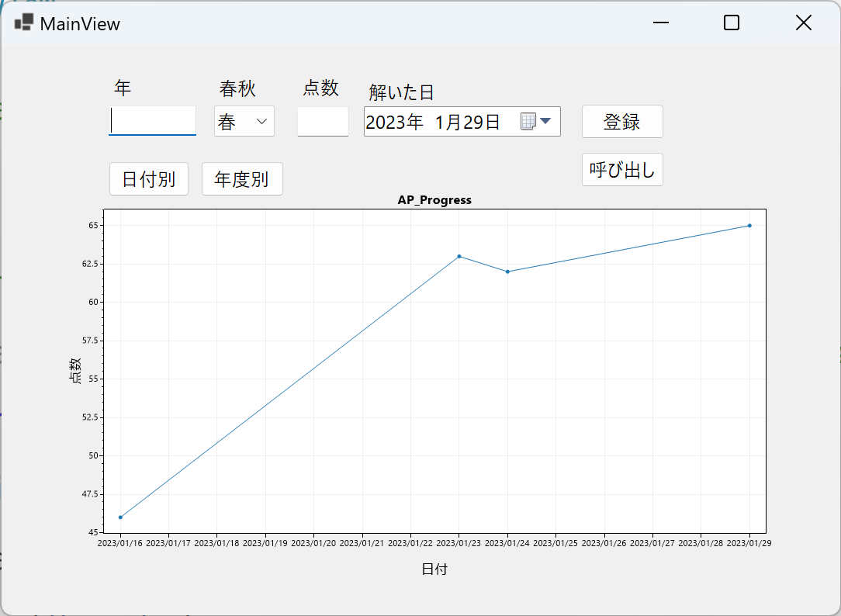Click the data point on 2023/01/16

point(120,516)
